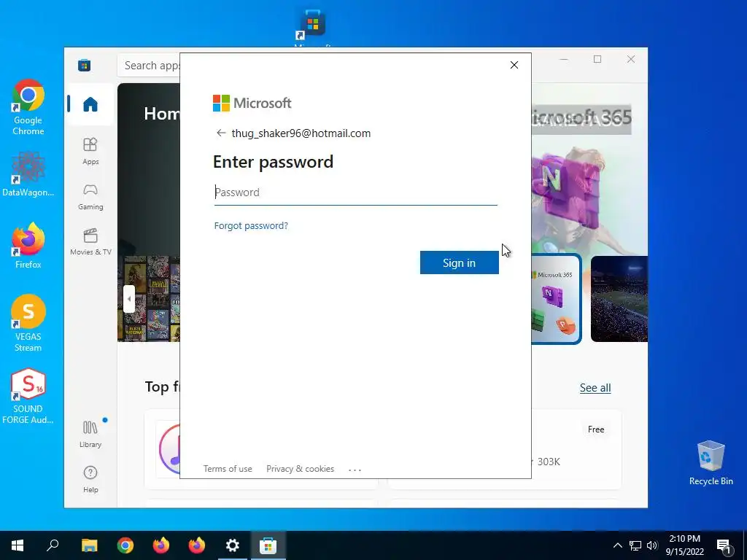Viewport: 747px width, 560px height.
Task: Open Firefox desktop shortcut
Action: (x=28, y=246)
